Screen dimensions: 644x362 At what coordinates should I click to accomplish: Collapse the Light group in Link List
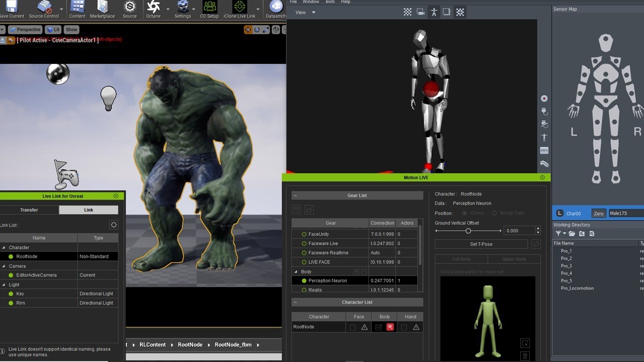click(4, 285)
